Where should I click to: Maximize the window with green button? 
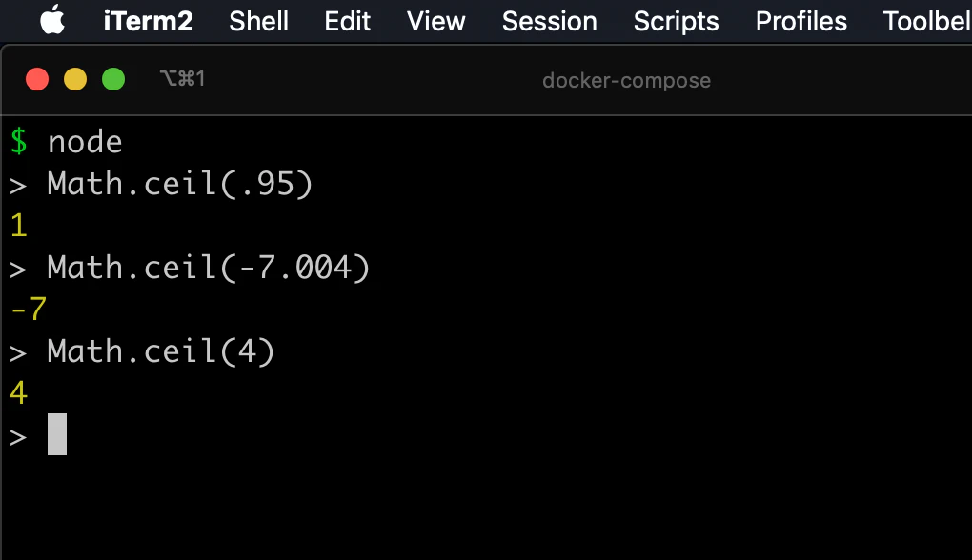tap(113, 79)
